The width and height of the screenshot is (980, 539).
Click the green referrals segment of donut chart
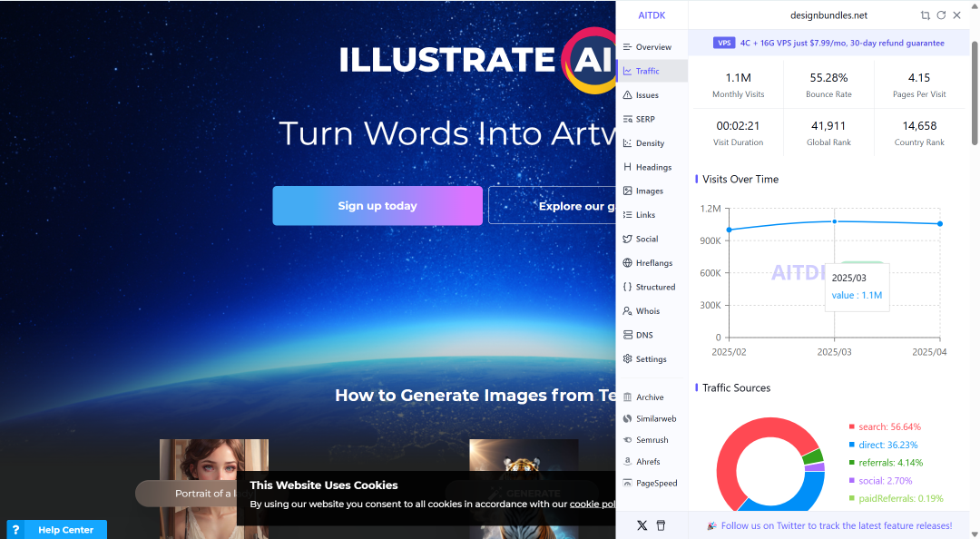[812, 456]
